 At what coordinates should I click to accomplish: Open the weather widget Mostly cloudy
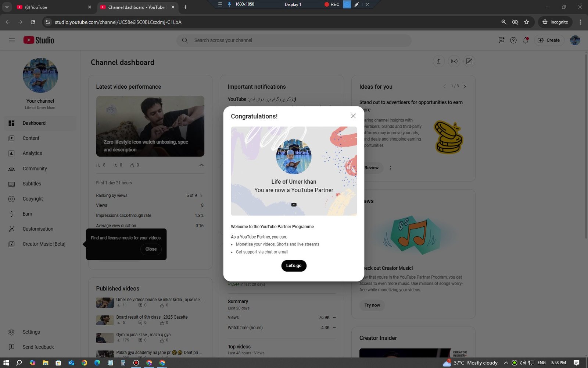(x=470, y=363)
